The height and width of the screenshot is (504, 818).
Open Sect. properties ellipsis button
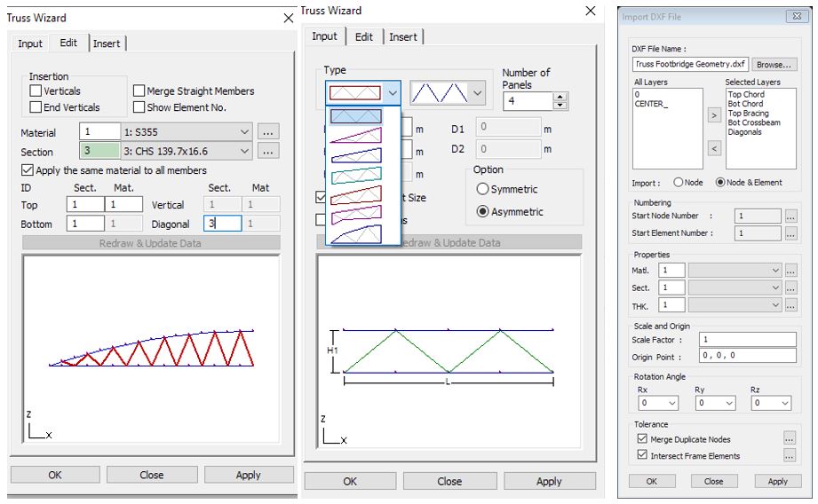click(x=790, y=287)
